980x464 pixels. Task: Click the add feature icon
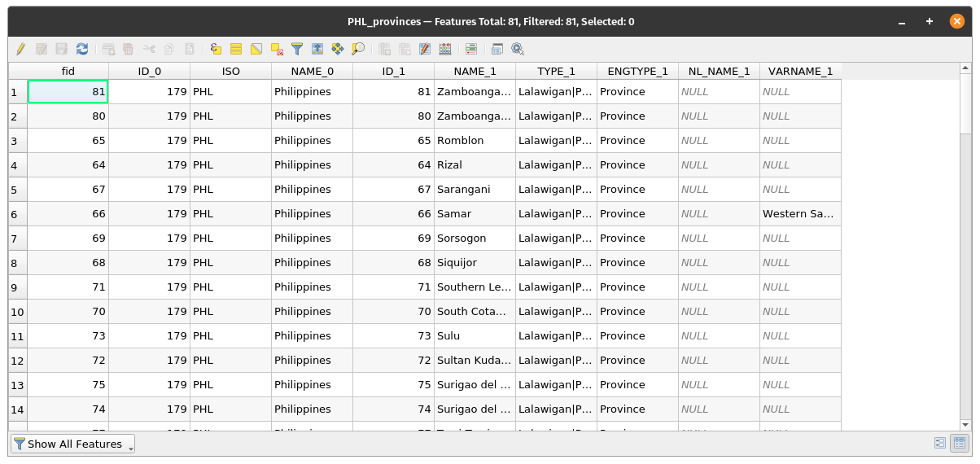pyautogui.click(x=108, y=49)
